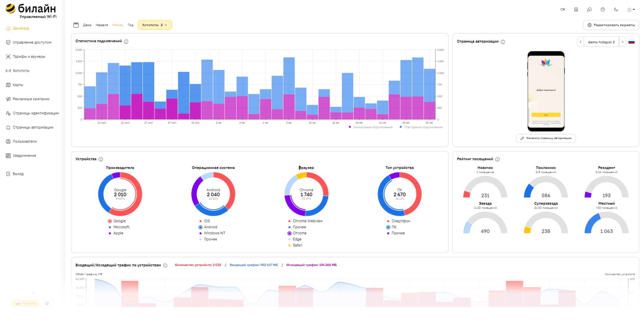Open the video camera icon in the header
This screenshot has width=644, height=322.
coord(563,9)
